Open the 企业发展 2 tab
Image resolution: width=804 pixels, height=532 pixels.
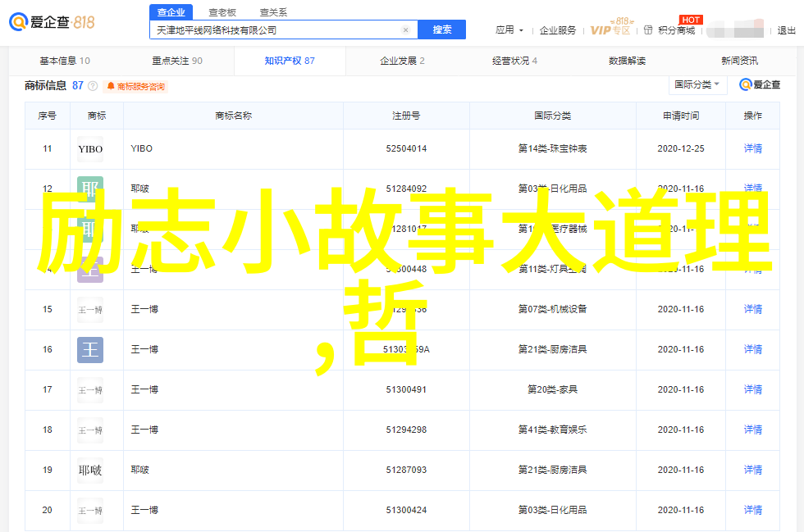403,61
